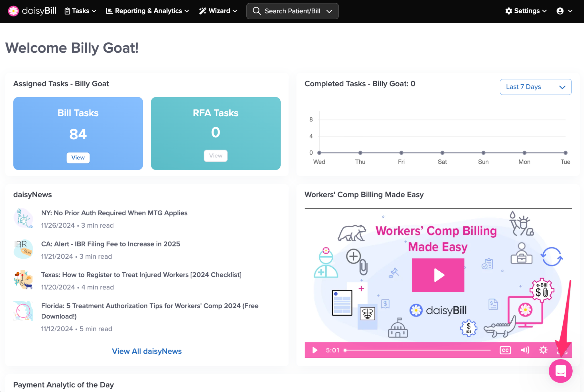Image resolution: width=584 pixels, height=392 pixels.
Task: Play video via large pink play button
Action: [438, 275]
